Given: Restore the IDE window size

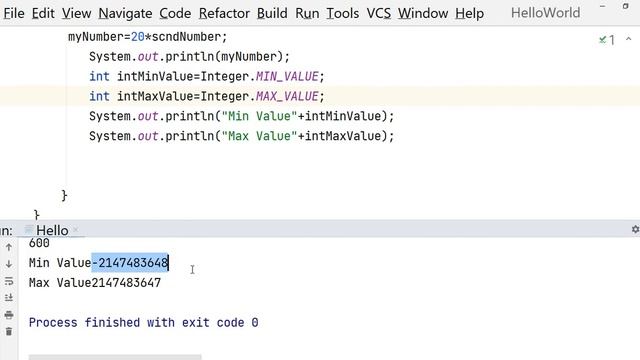Looking at the screenshot, I should tap(625, 6).
